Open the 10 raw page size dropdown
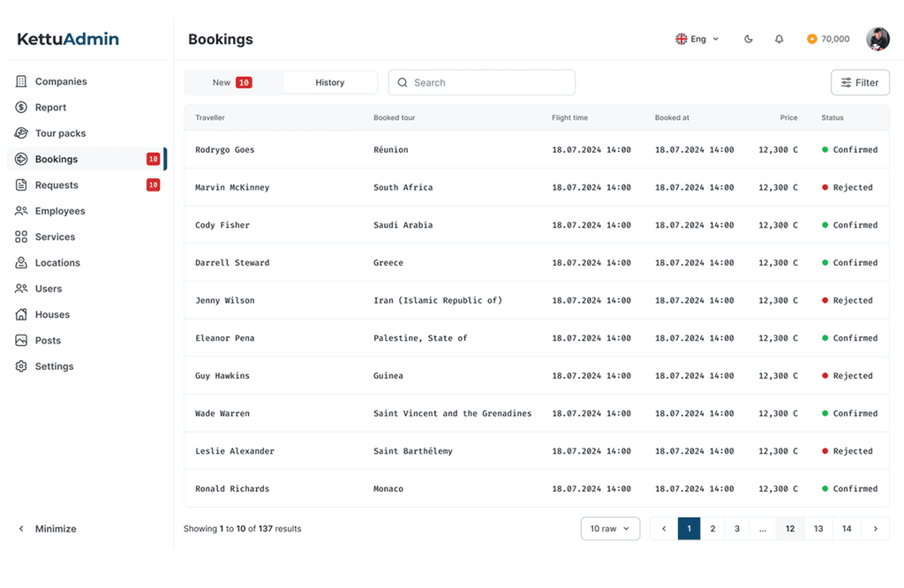904x588 pixels. (610, 529)
